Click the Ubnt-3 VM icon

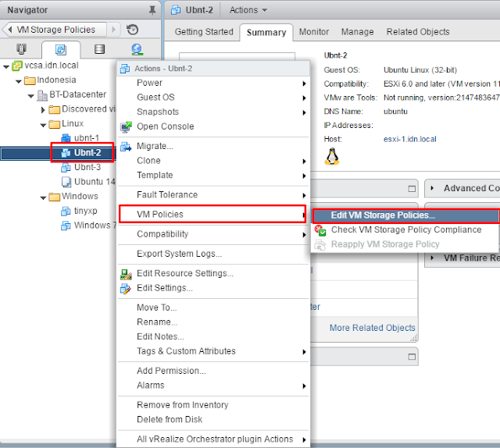coord(66,167)
